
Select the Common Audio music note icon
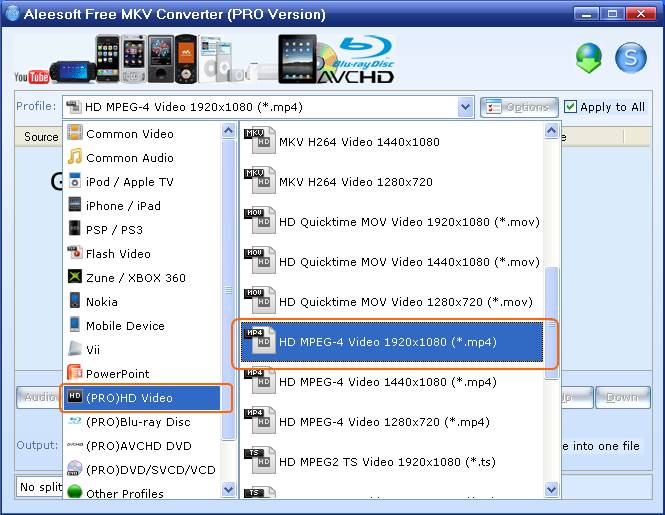pyautogui.click(x=75, y=158)
